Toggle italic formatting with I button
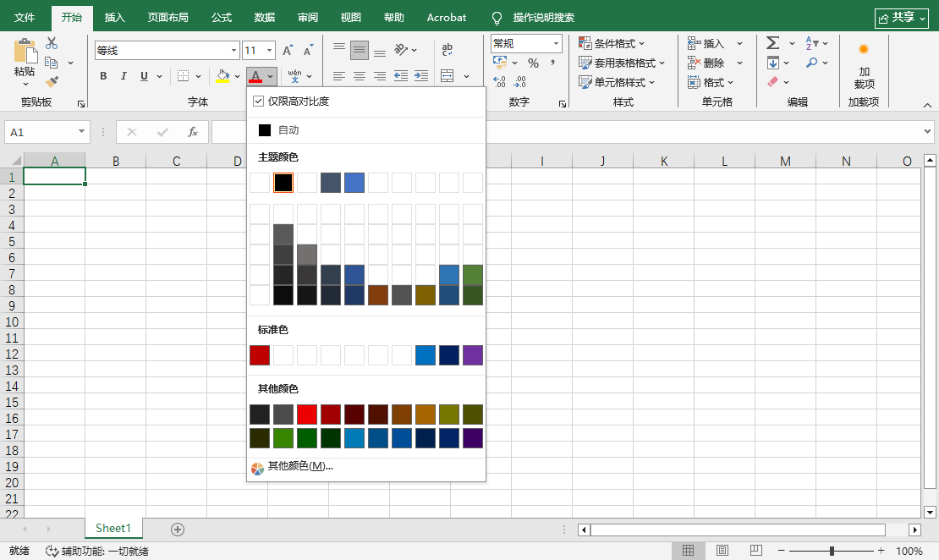Screen dimensions: 939x560 coord(124,76)
